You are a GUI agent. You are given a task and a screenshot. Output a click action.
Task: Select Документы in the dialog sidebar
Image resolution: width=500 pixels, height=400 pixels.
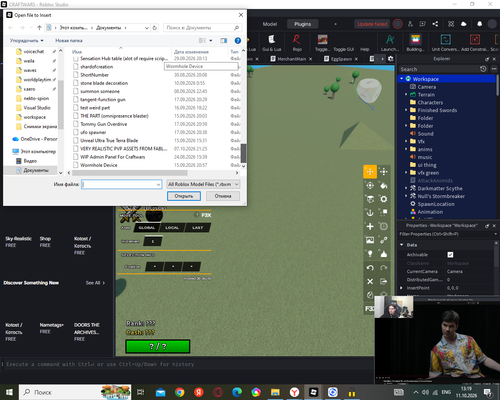tap(36, 170)
